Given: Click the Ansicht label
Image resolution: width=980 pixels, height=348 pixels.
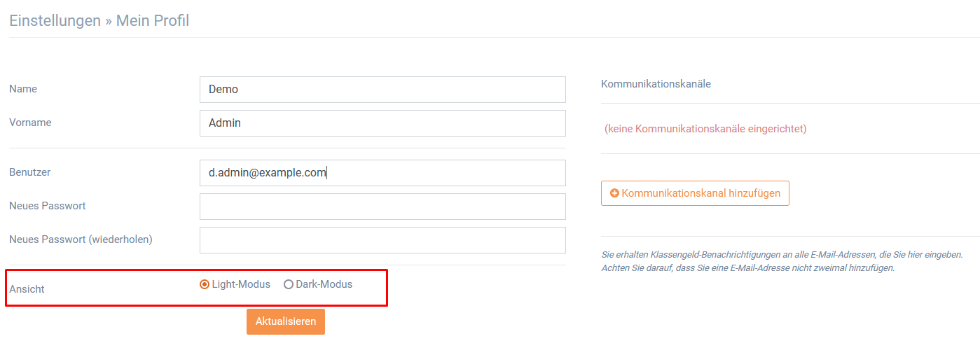Looking at the screenshot, I should (27, 288).
